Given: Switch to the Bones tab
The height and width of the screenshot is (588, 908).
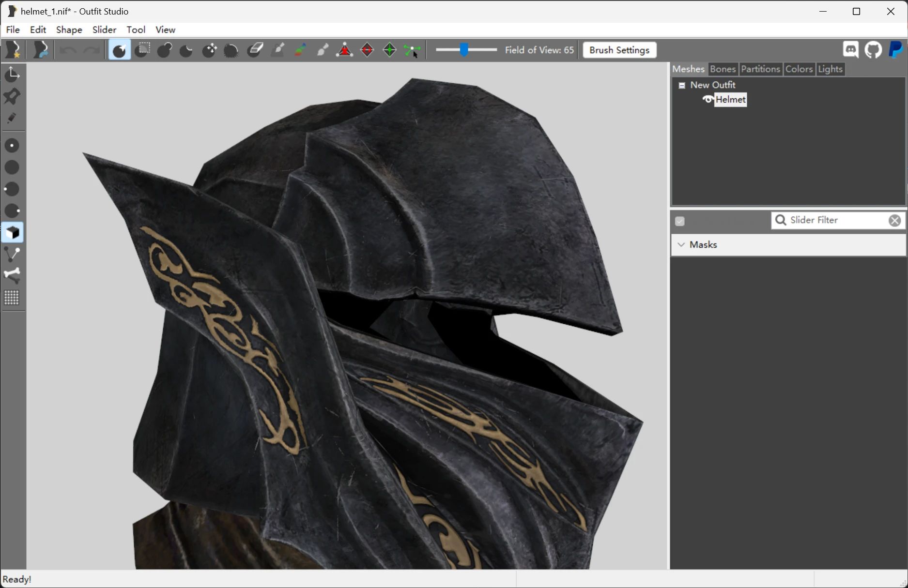Looking at the screenshot, I should point(723,69).
